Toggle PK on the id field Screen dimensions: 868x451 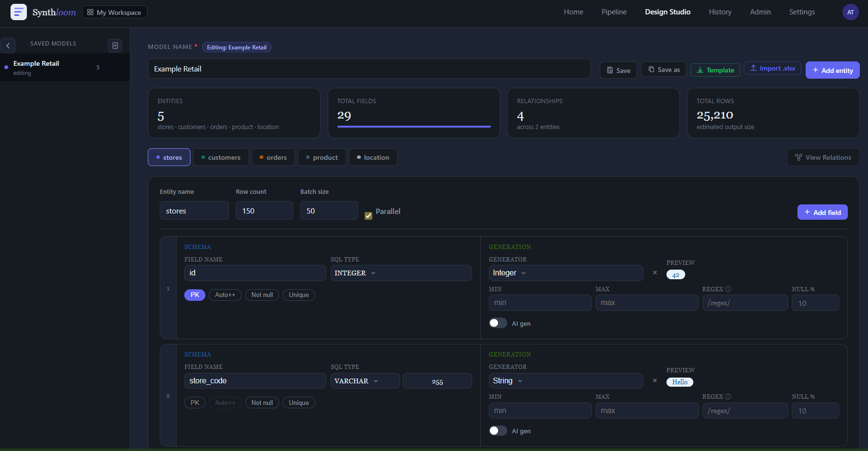[195, 295]
